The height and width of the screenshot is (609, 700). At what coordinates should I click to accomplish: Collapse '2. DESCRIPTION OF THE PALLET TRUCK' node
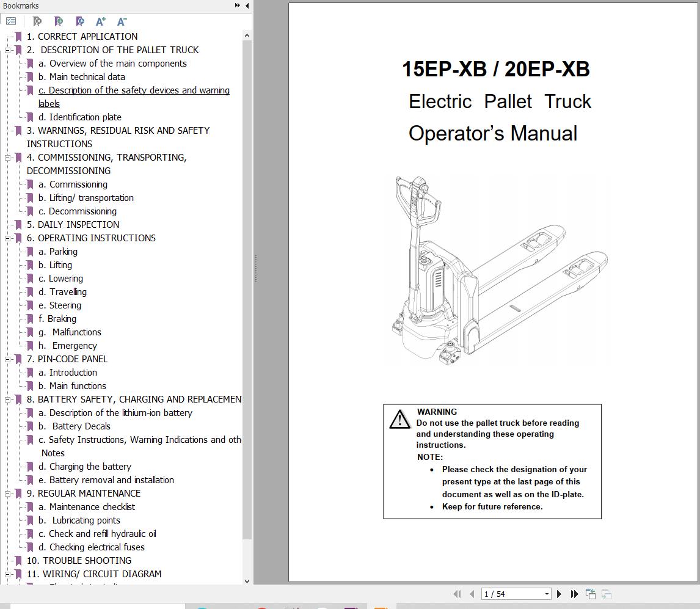(7, 50)
